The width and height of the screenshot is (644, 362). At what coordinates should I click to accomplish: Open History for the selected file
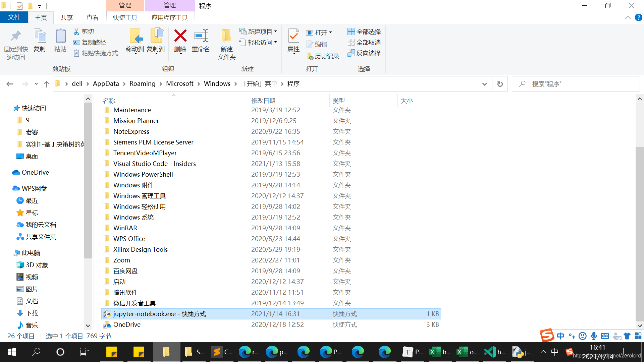point(323,56)
